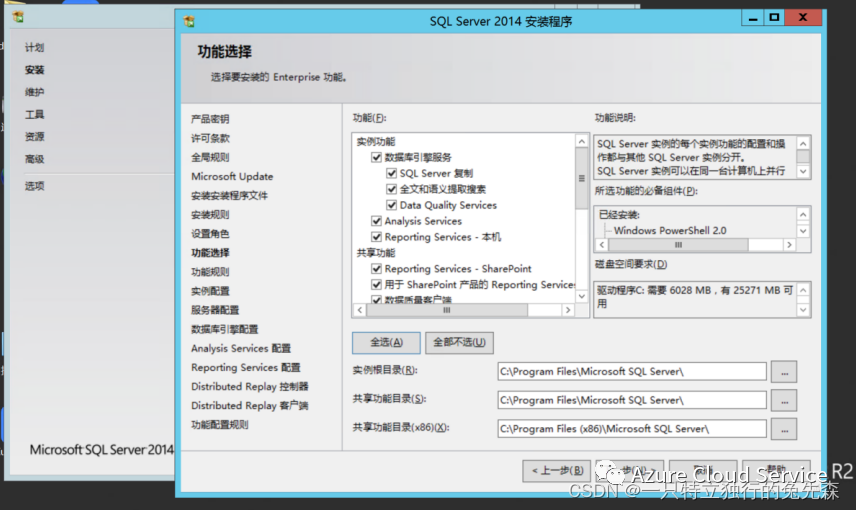Select 安装 in the left sidebar
The width and height of the screenshot is (856, 510).
[x=34, y=70]
